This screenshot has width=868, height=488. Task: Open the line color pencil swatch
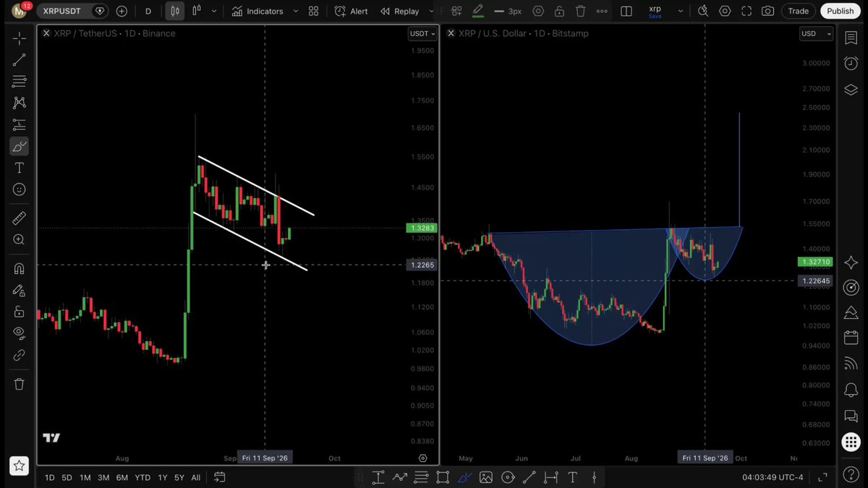477,12
